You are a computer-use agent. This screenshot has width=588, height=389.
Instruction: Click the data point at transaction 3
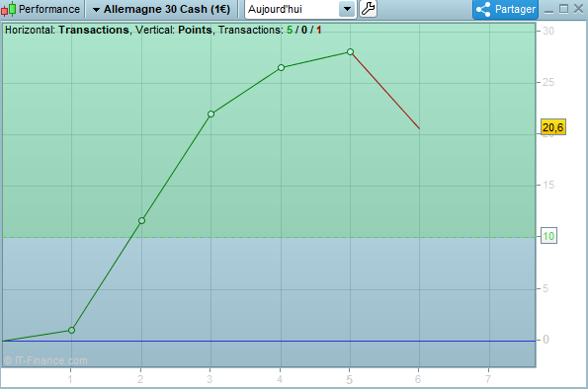click(210, 114)
